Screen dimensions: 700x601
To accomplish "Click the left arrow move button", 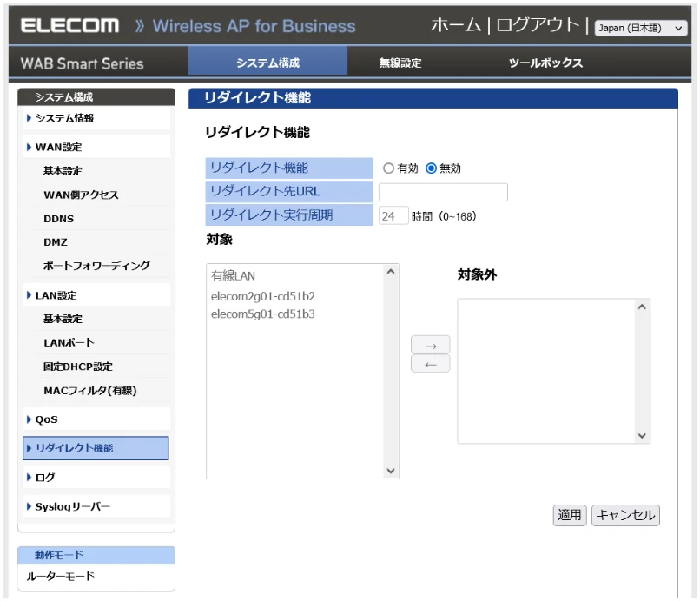I will [431, 364].
